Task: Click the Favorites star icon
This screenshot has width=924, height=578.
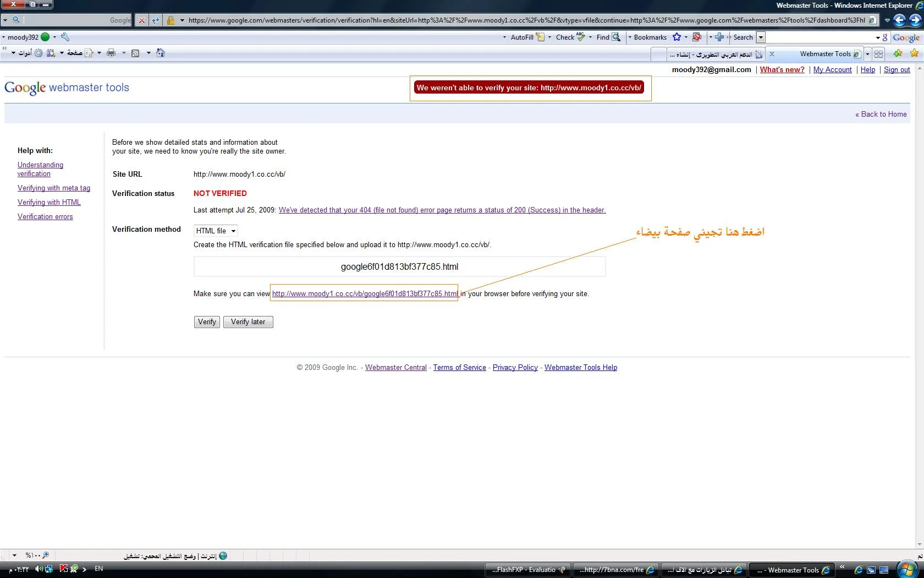Action: 914,53
